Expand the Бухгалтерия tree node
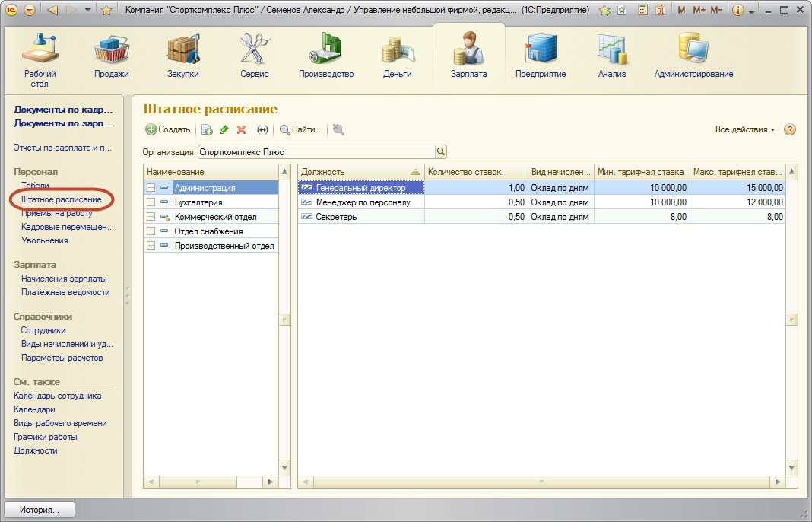 [151, 202]
